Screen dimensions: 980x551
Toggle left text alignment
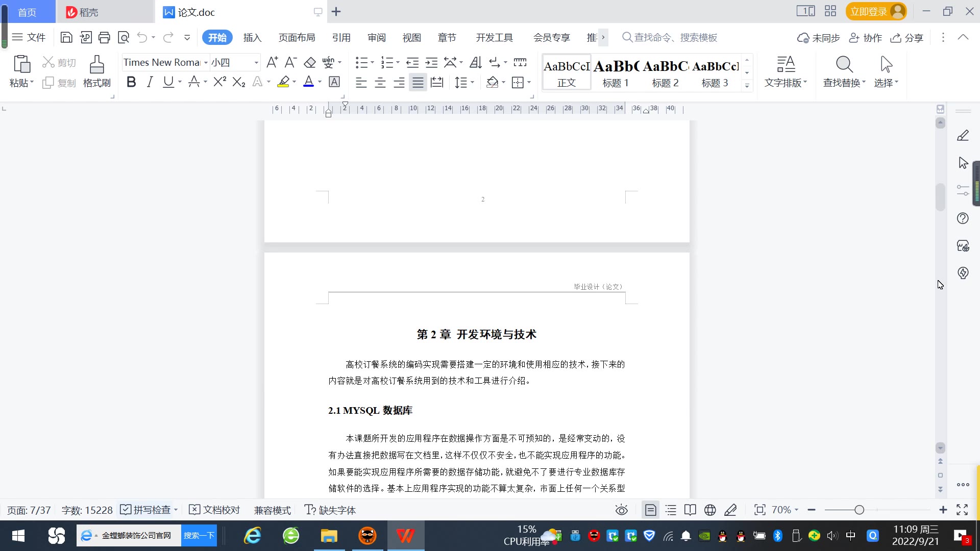[x=361, y=82]
